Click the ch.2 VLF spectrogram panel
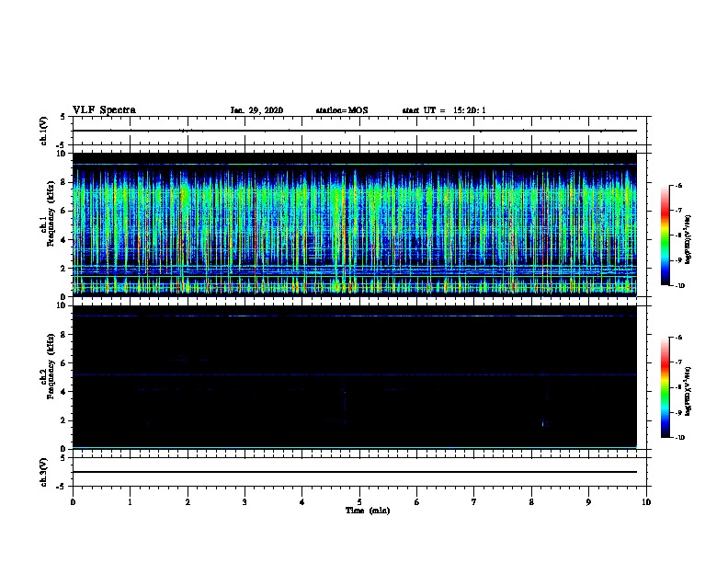Screen dimensions: 728x563 [x=355, y=377]
